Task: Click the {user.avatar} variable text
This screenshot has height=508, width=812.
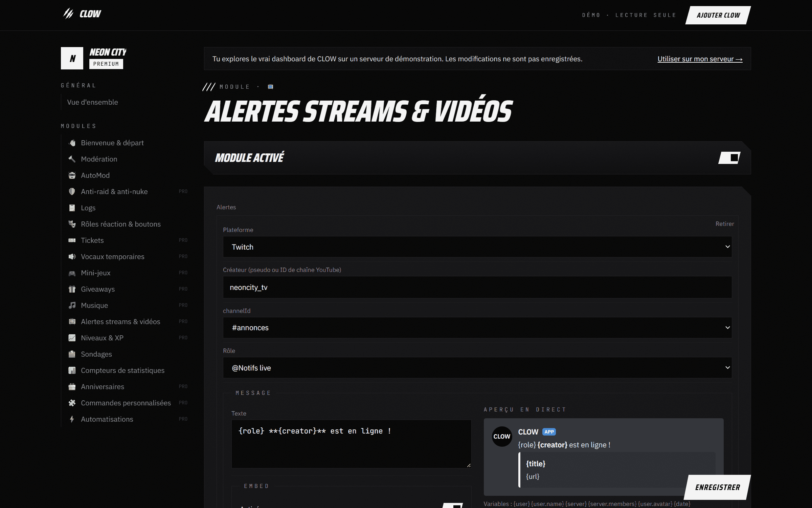Action: 655,504
